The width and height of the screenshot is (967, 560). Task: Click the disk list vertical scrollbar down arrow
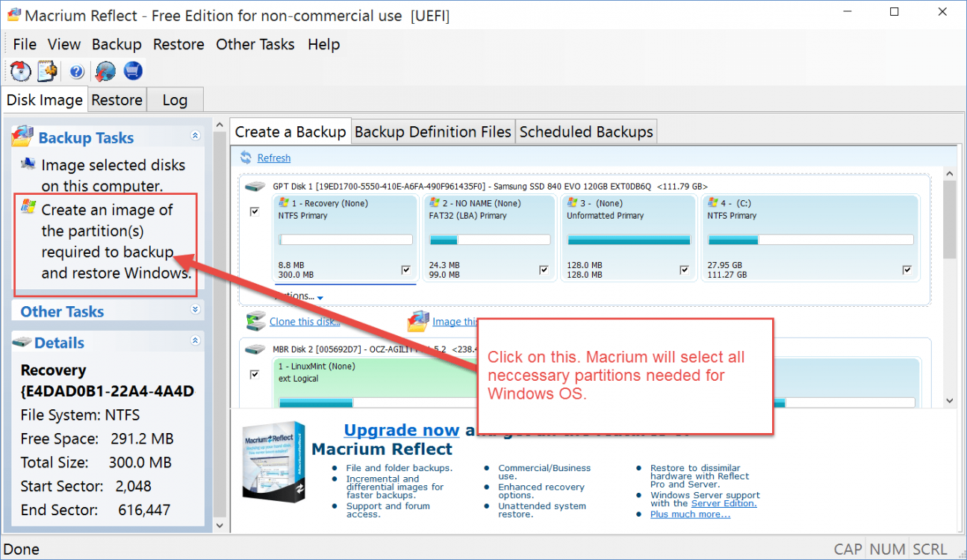949,401
